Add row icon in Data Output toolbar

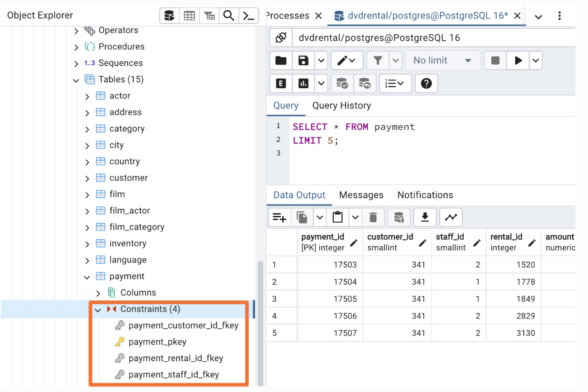click(x=280, y=218)
